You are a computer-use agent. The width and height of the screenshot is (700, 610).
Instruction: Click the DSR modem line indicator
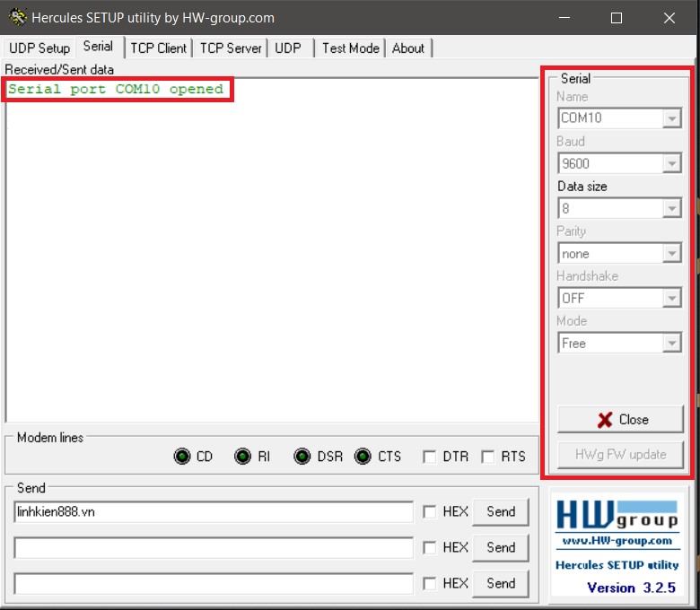[x=302, y=456]
